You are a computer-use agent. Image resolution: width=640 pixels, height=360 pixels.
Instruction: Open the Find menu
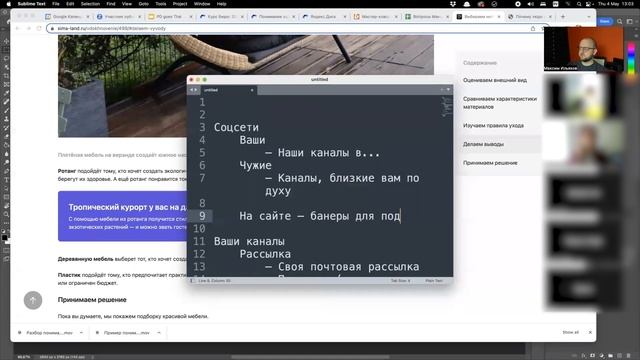coord(111,4)
